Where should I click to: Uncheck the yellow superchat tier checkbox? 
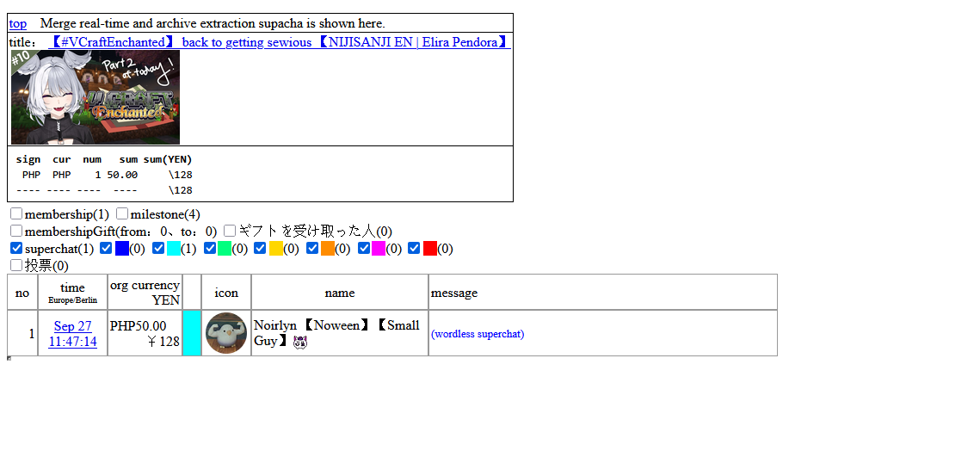261,249
